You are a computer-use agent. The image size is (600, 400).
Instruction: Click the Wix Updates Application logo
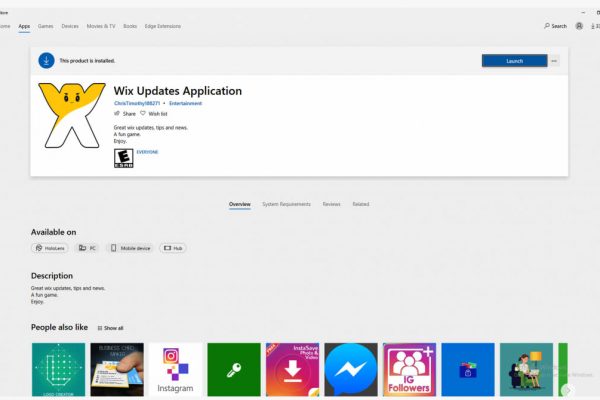(x=72, y=115)
